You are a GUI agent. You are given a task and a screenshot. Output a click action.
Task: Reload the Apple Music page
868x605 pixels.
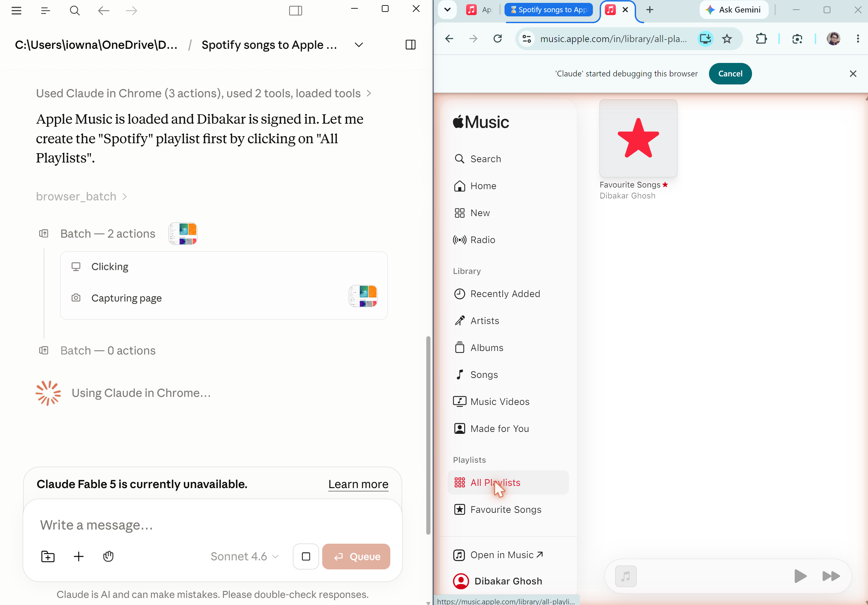498,39
